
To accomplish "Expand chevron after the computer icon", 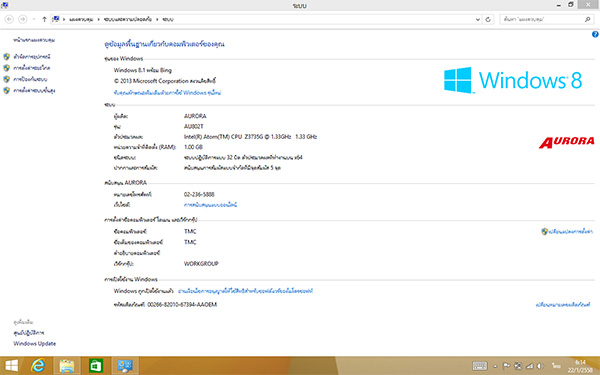I will 64,19.
